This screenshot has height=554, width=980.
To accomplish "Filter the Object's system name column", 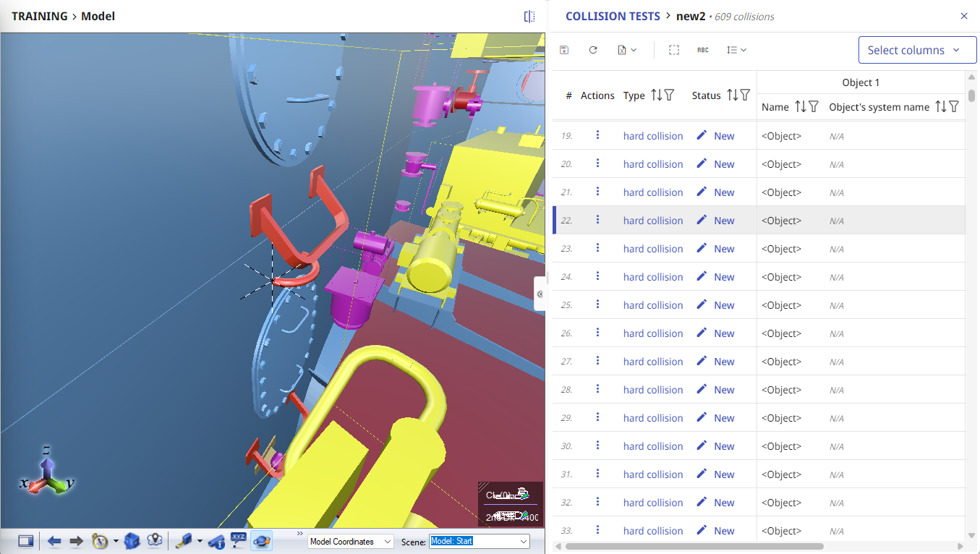I will click(x=954, y=107).
